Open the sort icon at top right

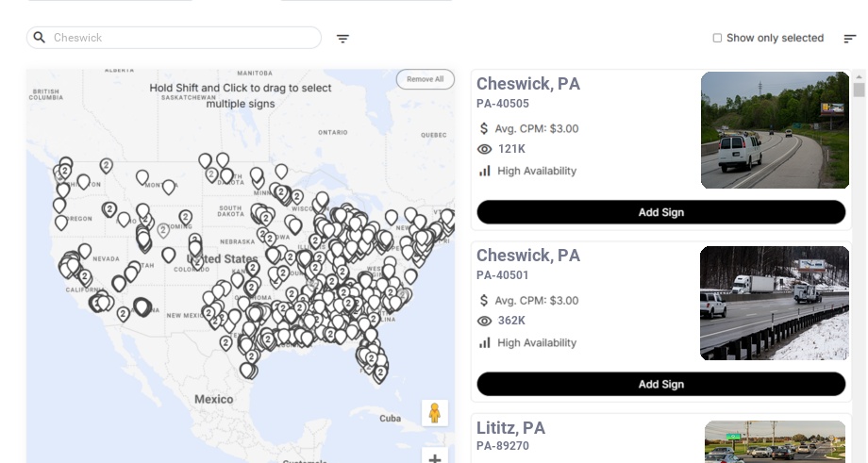849,39
